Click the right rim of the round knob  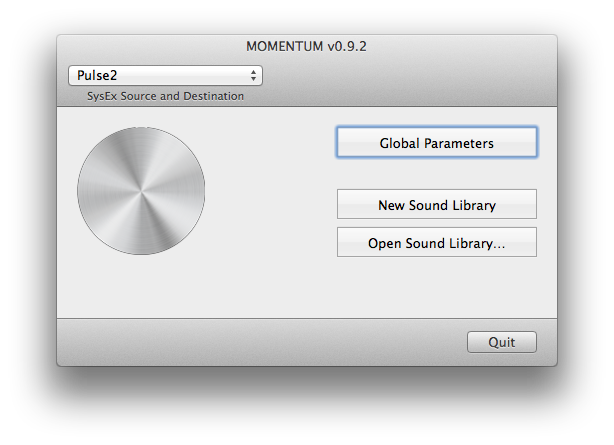(201, 190)
